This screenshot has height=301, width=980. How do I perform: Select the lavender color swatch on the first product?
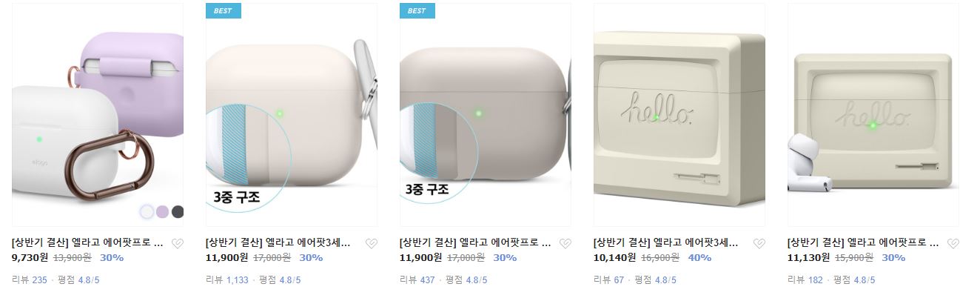pyautogui.click(x=163, y=213)
